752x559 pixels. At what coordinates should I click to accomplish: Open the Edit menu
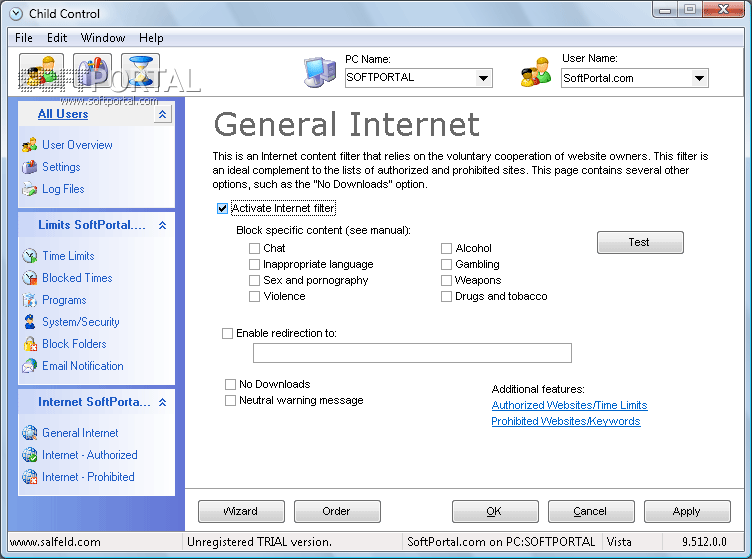click(x=57, y=38)
